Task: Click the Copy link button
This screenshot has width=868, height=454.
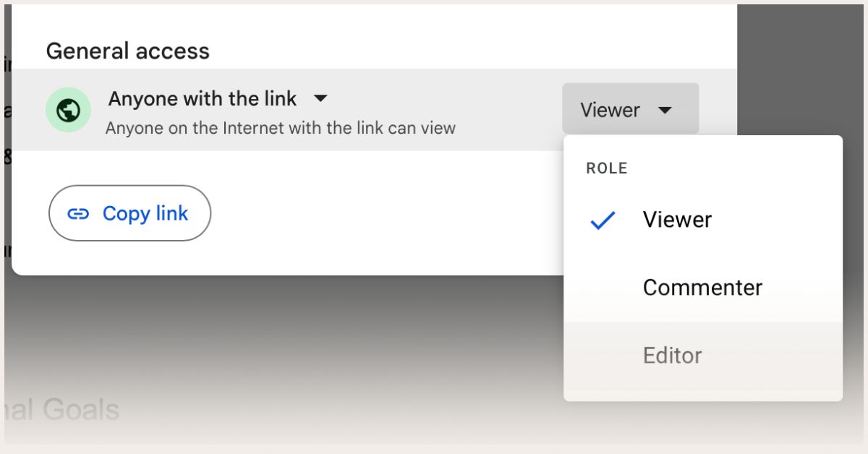Action: 129,213
